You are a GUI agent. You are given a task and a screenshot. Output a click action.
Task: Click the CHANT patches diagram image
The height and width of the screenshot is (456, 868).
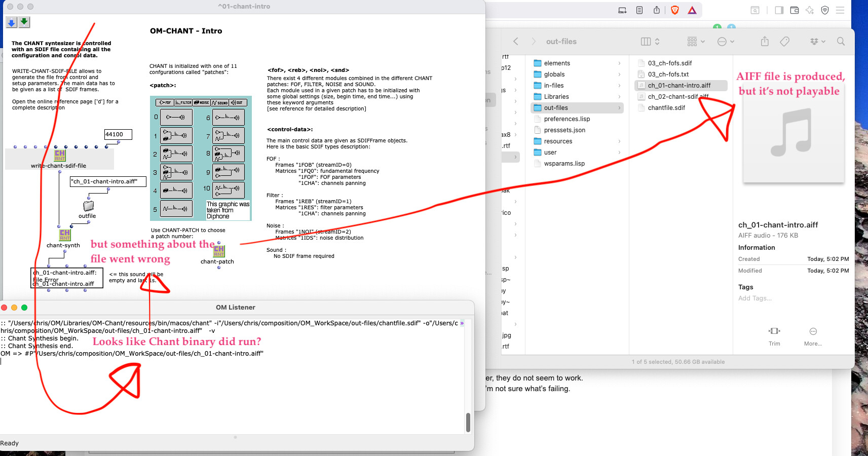click(x=201, y=158)
